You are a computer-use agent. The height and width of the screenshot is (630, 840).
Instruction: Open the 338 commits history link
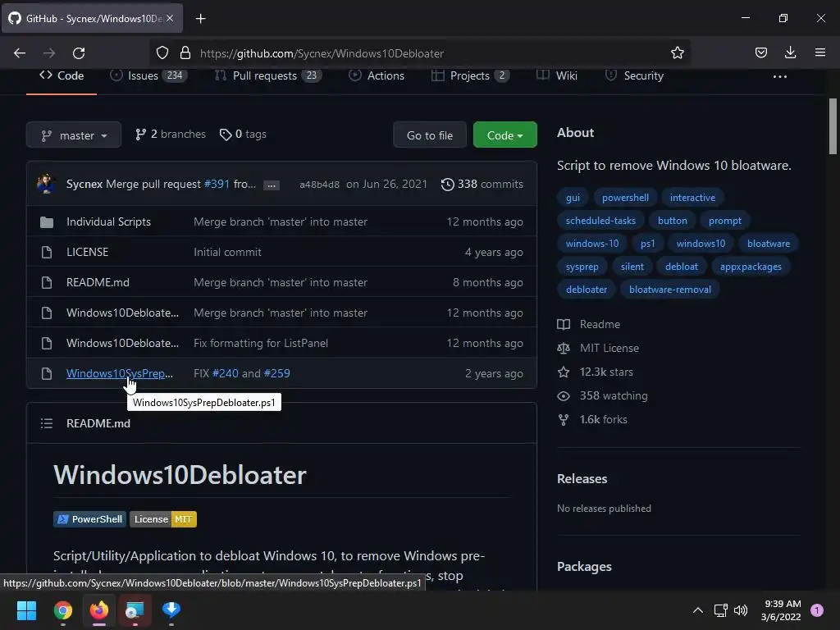(x=482, y=185)
